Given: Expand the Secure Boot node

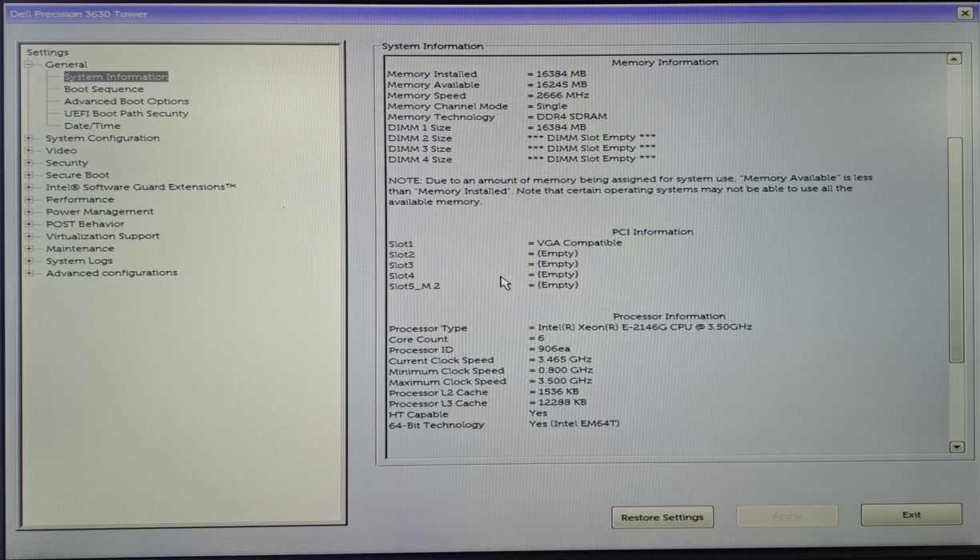Looking at the screenshot, I should pyautogui.click(x=29, y=175).
